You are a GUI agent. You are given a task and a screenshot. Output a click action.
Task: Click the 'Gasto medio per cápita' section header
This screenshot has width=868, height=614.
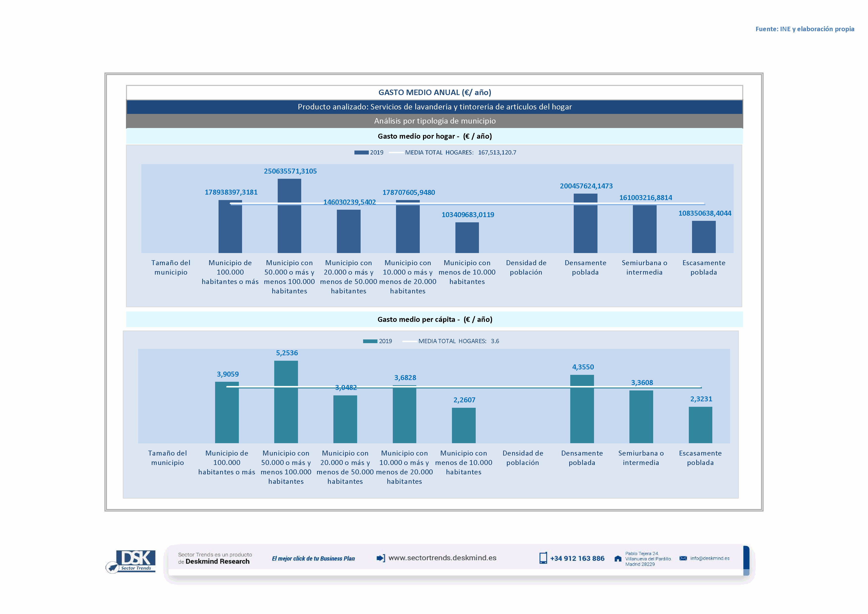pos(434,319)
